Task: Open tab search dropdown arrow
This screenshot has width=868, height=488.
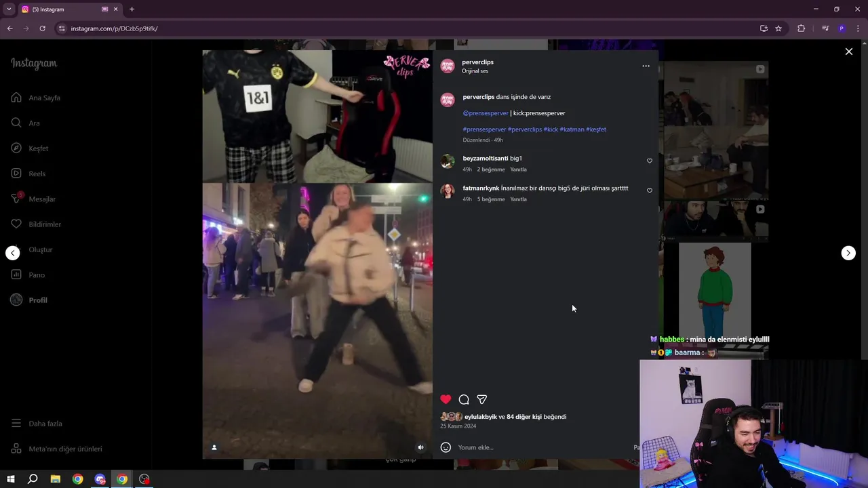Action: pos(9,9)
